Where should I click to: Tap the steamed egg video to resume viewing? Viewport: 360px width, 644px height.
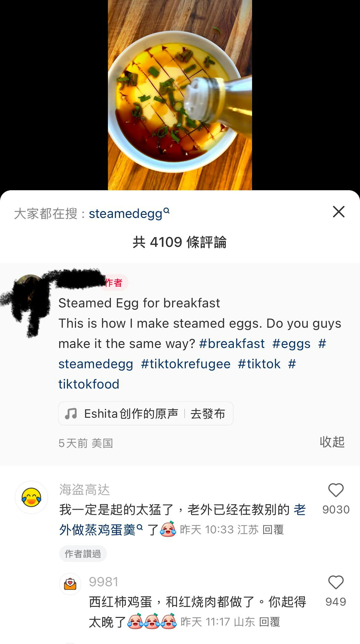[180, 95]
